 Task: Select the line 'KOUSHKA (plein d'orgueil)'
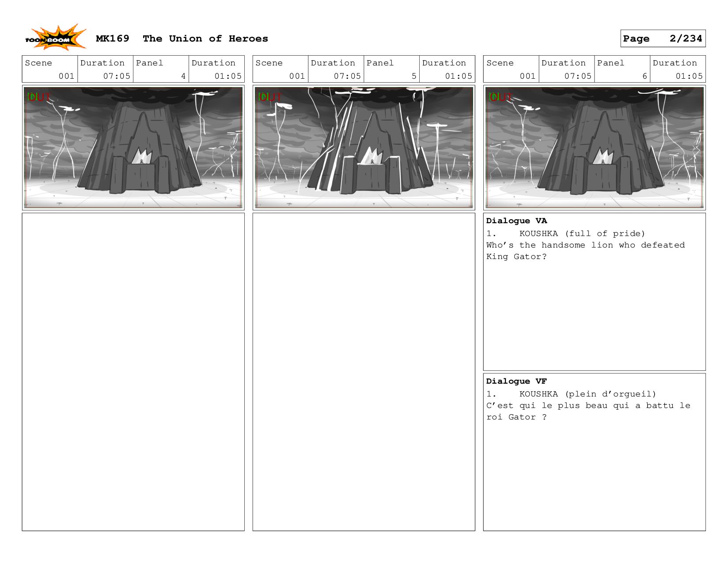(x=588, y=394)
